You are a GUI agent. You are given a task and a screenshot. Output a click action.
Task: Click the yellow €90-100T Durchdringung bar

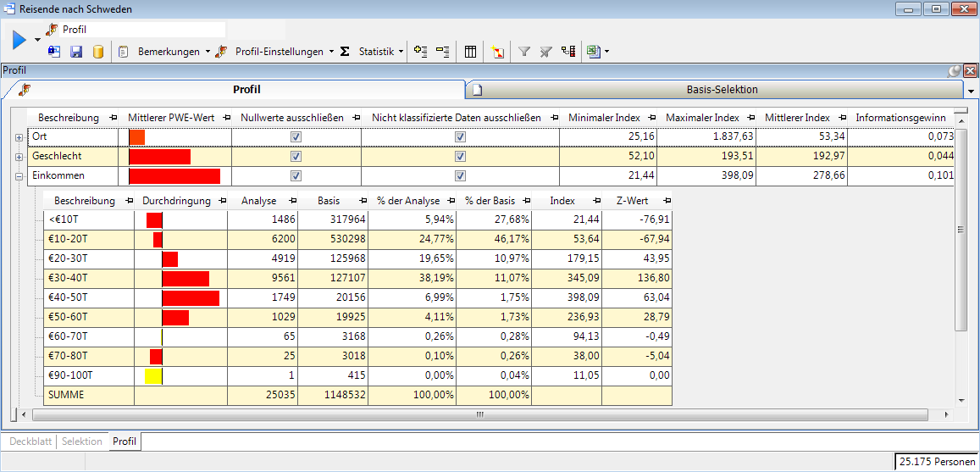[x=153, y=375]
